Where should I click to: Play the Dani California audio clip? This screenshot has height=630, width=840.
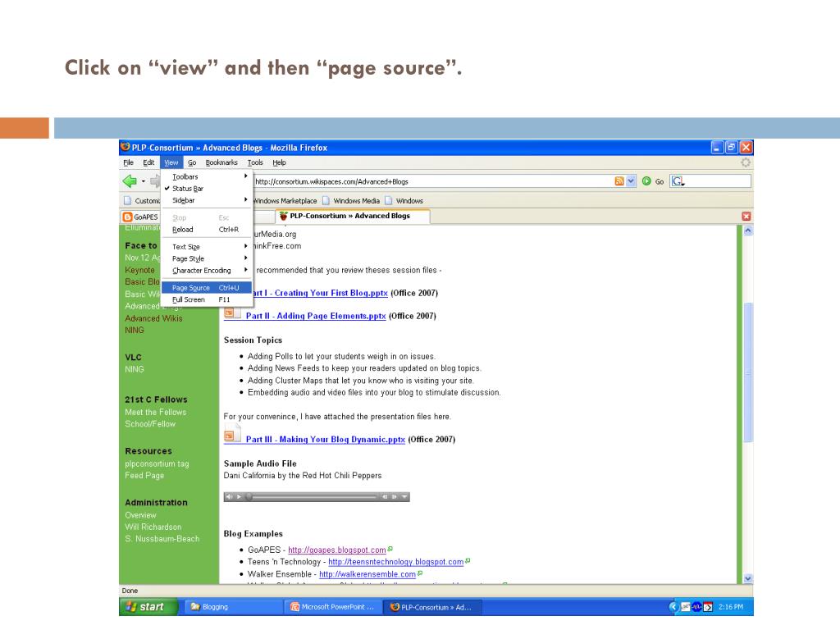tap(239, 497)
